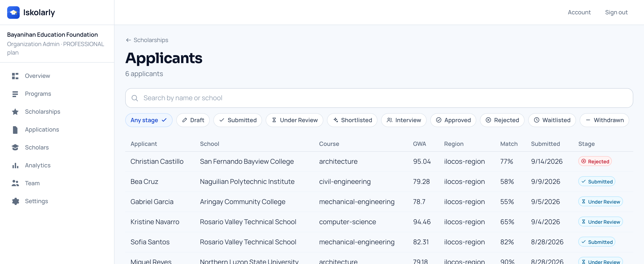
Task: Click the Match column header
Action: (509, 144)
